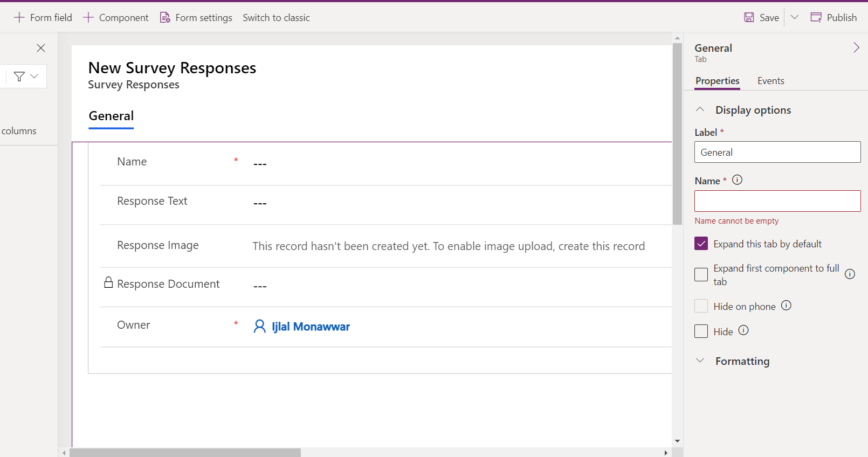Click the lock icon on Response Document

pyautogui.click(x=108, y=283)
